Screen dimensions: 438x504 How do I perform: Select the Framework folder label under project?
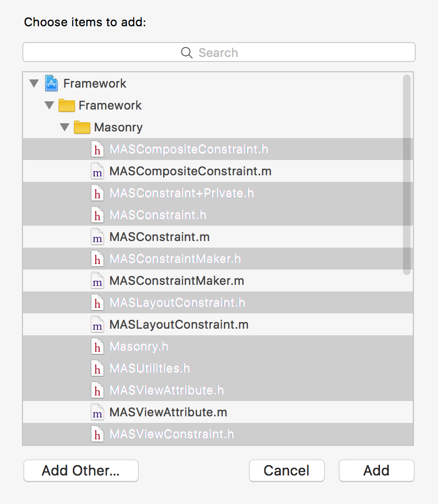click(110, 105)
